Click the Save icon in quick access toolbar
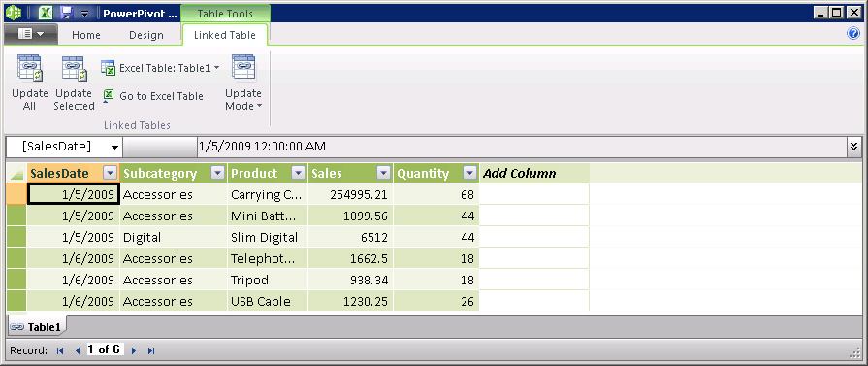Viewport: 868px width, 366px height. pos(66,13)
